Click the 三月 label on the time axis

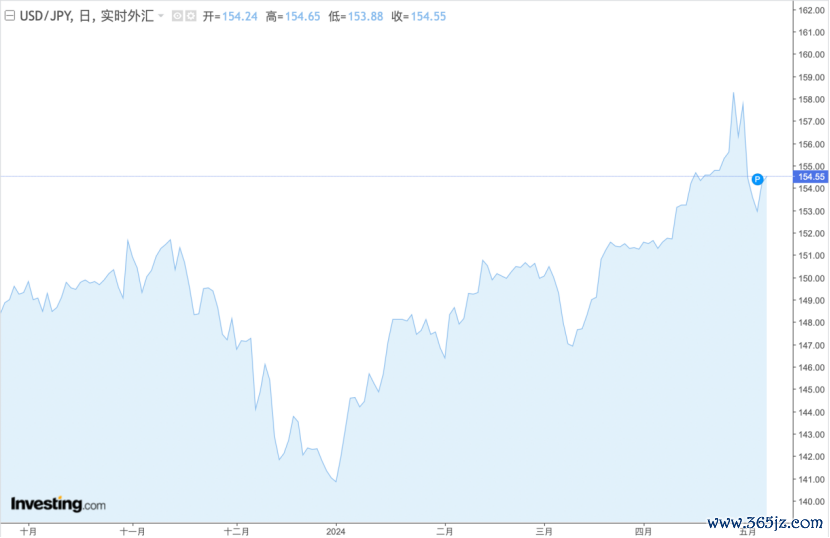point(544,530)
